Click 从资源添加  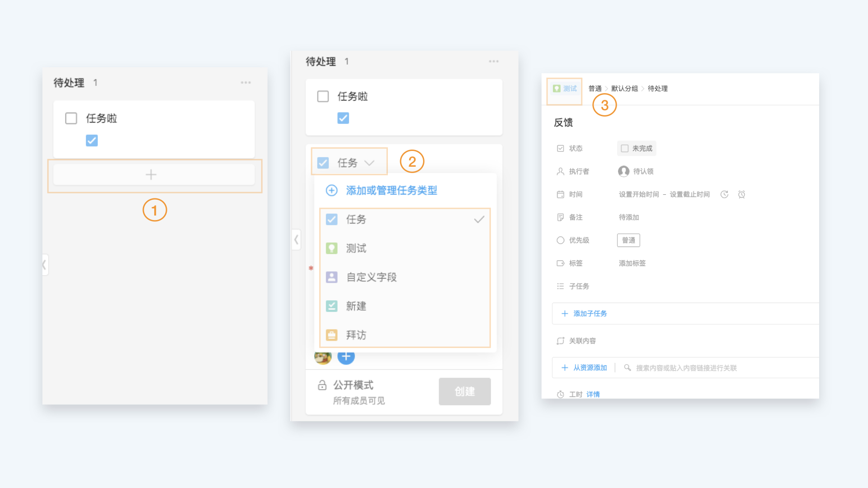[590, 368]
